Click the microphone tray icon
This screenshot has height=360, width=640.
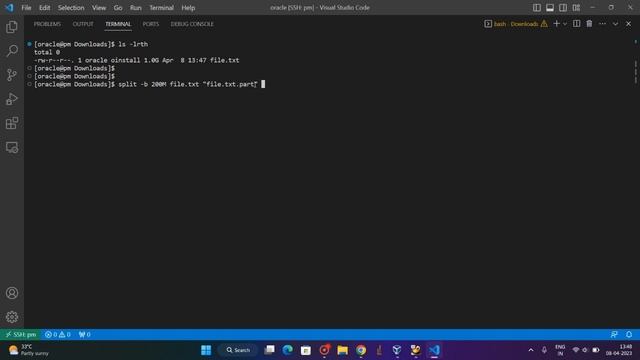click(544, 350)
